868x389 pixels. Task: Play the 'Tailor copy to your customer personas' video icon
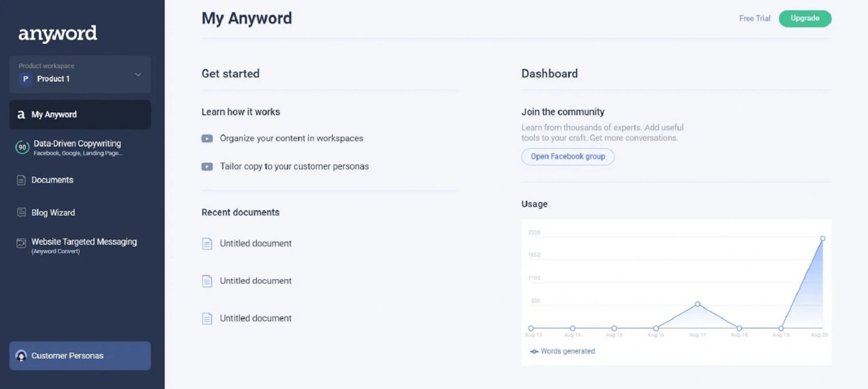point(207,166)
